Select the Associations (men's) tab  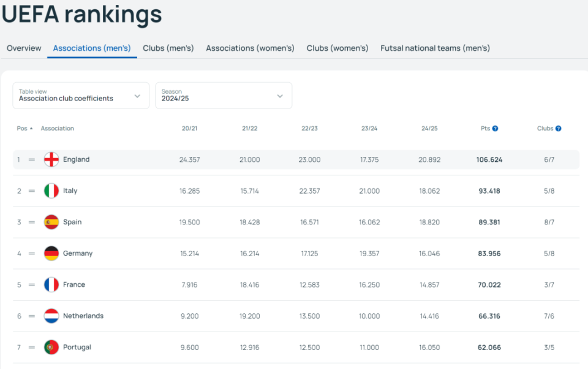click(92, 48)
